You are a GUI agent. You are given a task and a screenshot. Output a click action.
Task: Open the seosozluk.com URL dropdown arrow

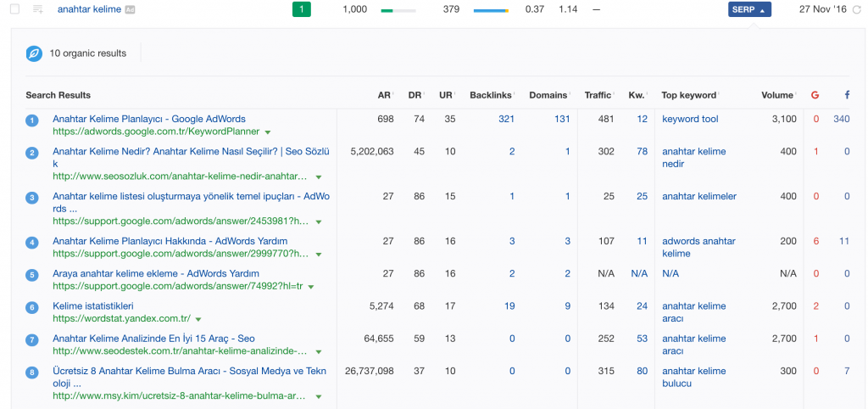[x=319, y=177]
